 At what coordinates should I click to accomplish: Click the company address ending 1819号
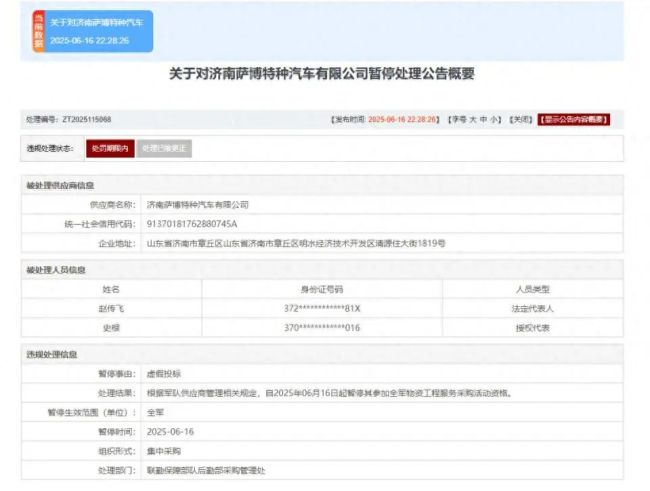coord(296,243)
